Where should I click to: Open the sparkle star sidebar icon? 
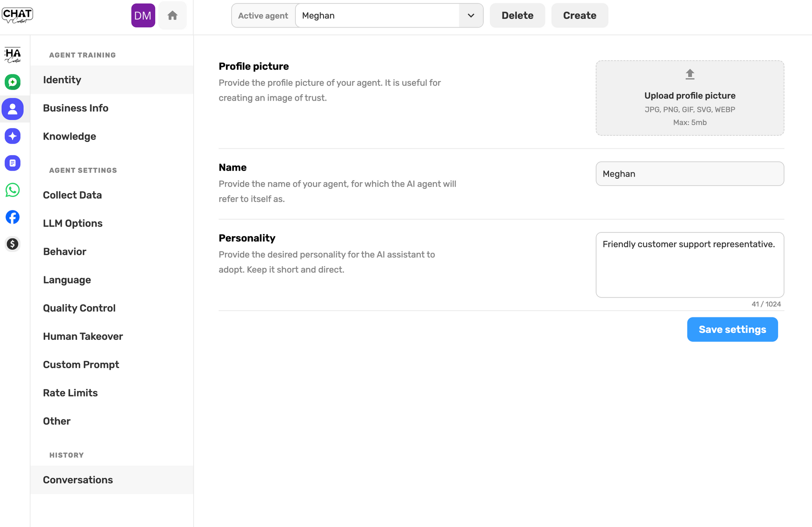[13, 136]
